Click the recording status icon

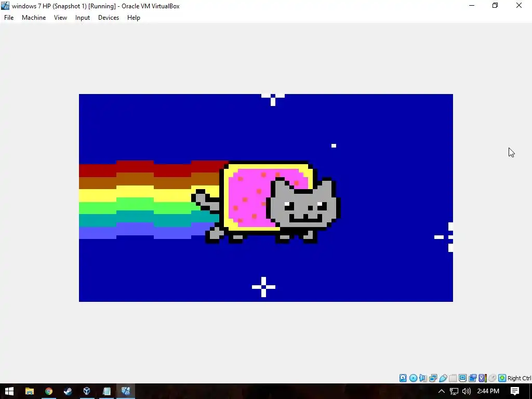point(472,378)
